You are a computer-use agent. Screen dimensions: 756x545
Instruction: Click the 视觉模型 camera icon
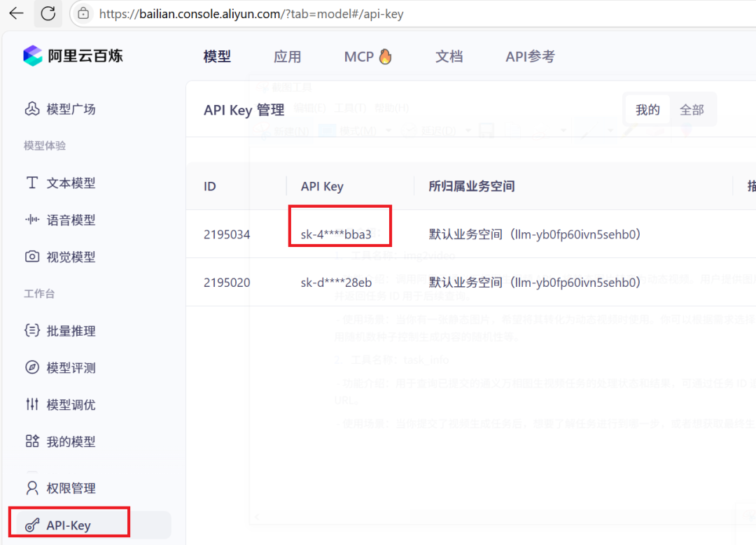[x=31, y=256]
